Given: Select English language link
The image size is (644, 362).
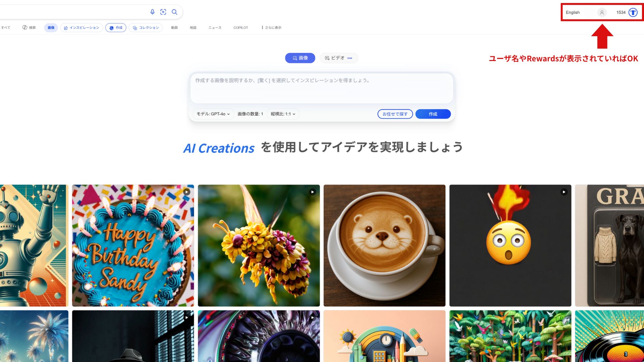Looking at the screenshot, I should [573, 12].
